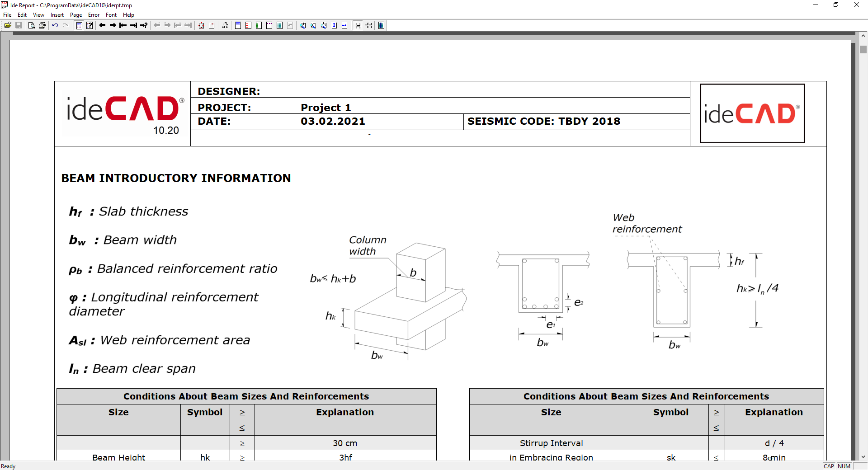Click 'SEISMIC CODE: TBDY 2018' text
Screen dimensions: 868x470
[x=544, y=121]
